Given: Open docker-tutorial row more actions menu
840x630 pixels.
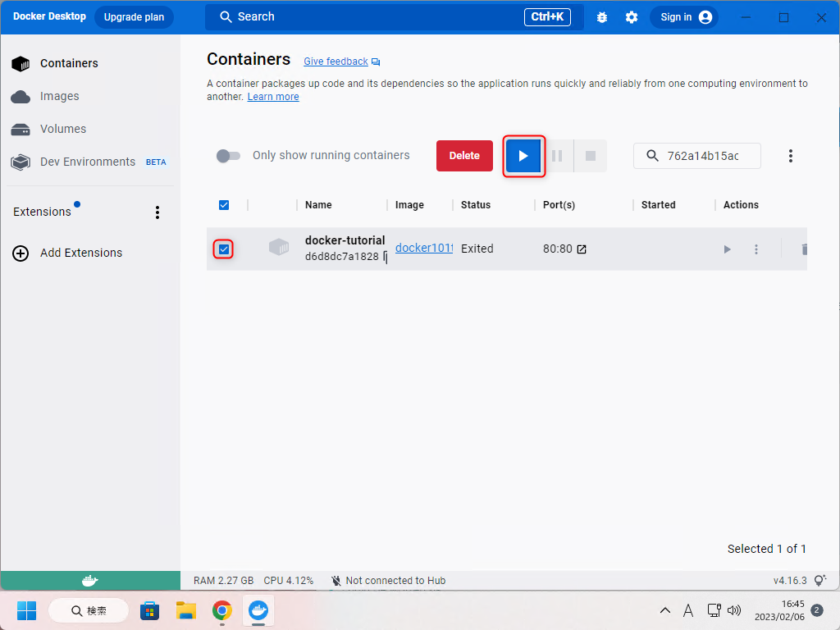Looking at the screenshot, I should tap(756, 249).
